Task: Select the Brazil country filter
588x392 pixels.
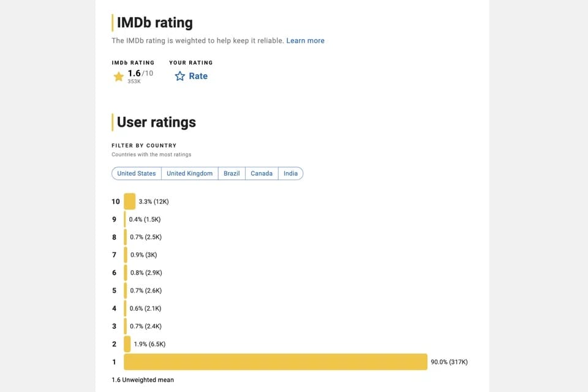Action: pyautogui.click(x=232, y=173)
